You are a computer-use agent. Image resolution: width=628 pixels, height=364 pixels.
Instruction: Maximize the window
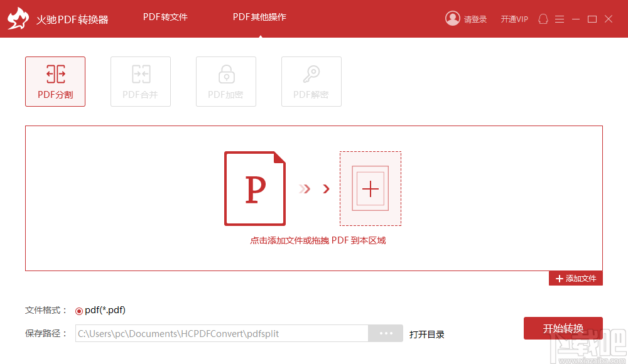point(592,19)
